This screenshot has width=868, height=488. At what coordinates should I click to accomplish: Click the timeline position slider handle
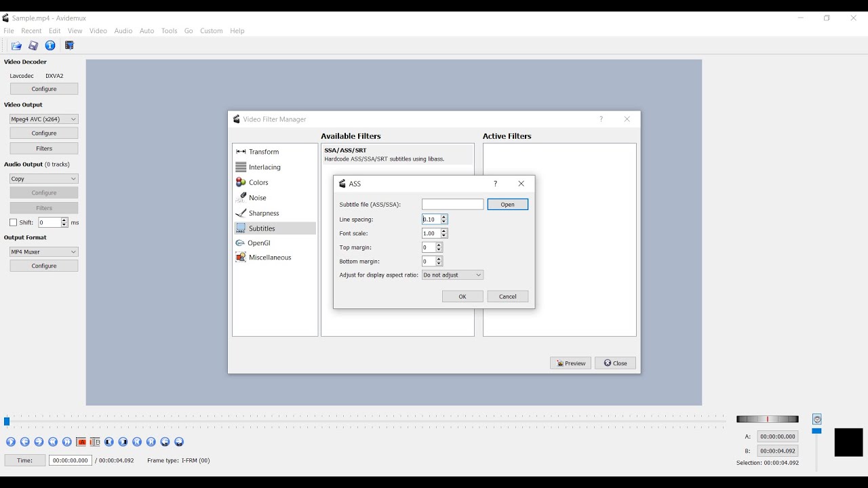pos(7,422)
